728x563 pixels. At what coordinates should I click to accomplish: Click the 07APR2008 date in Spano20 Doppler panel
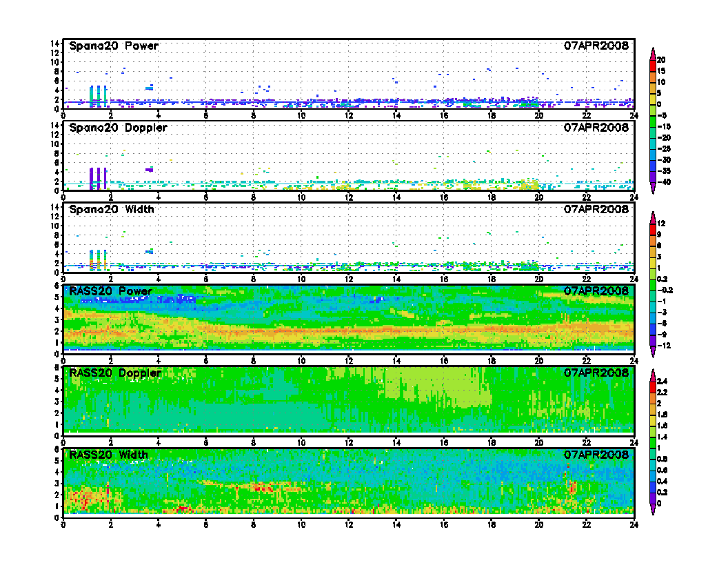596,127
